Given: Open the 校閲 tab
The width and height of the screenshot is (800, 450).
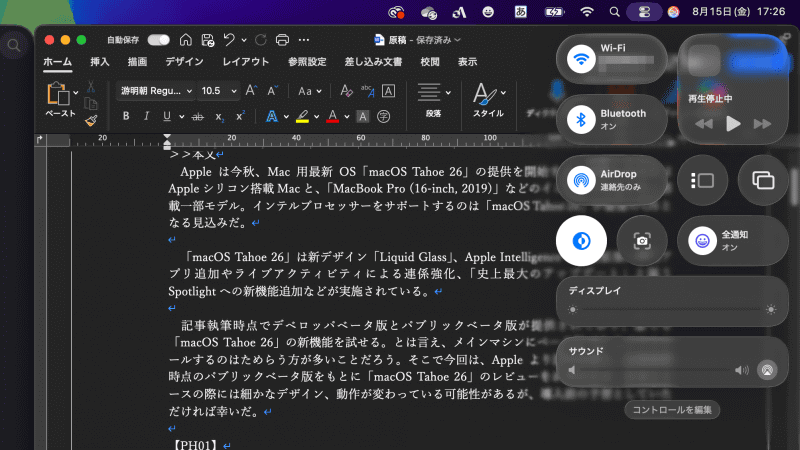Looking at the screenshot, I should [430, 62].
